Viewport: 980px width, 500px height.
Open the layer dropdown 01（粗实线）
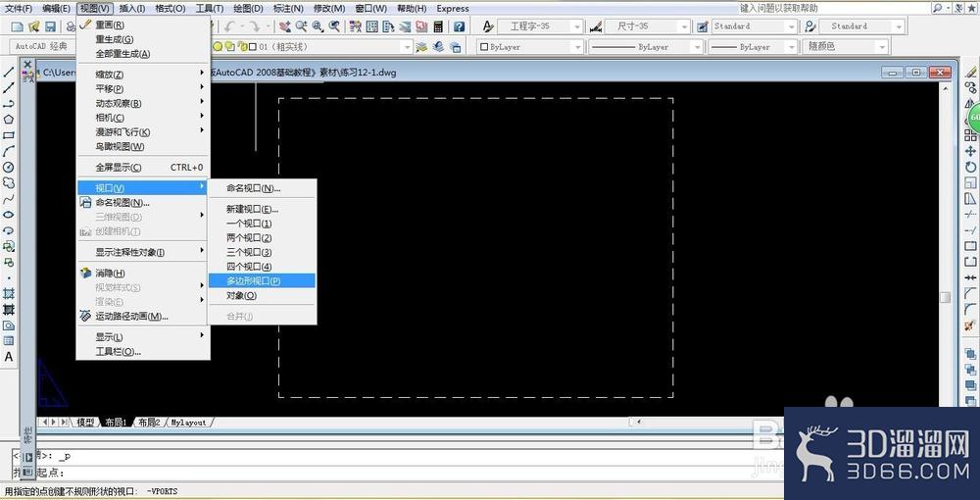(x=407, y=47)
